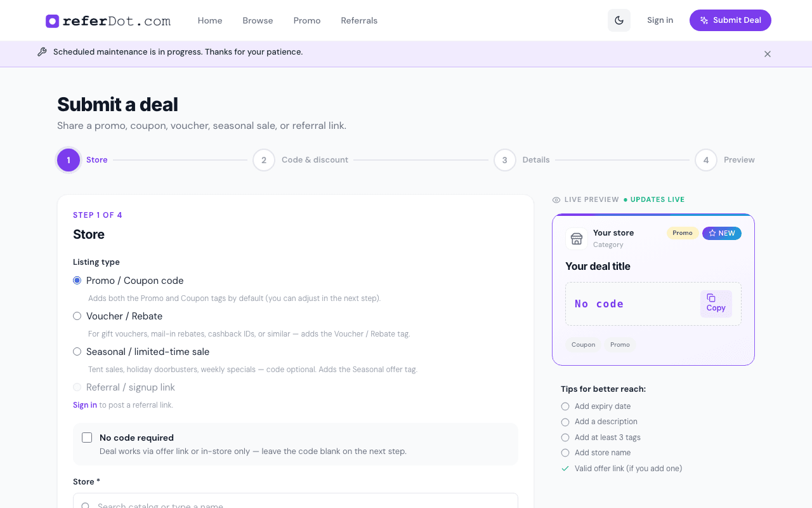The height and width of the screenshot is (508, 812).
Task: Click the green checkmark by Valid offer link
Action: (x=565, y=469)
